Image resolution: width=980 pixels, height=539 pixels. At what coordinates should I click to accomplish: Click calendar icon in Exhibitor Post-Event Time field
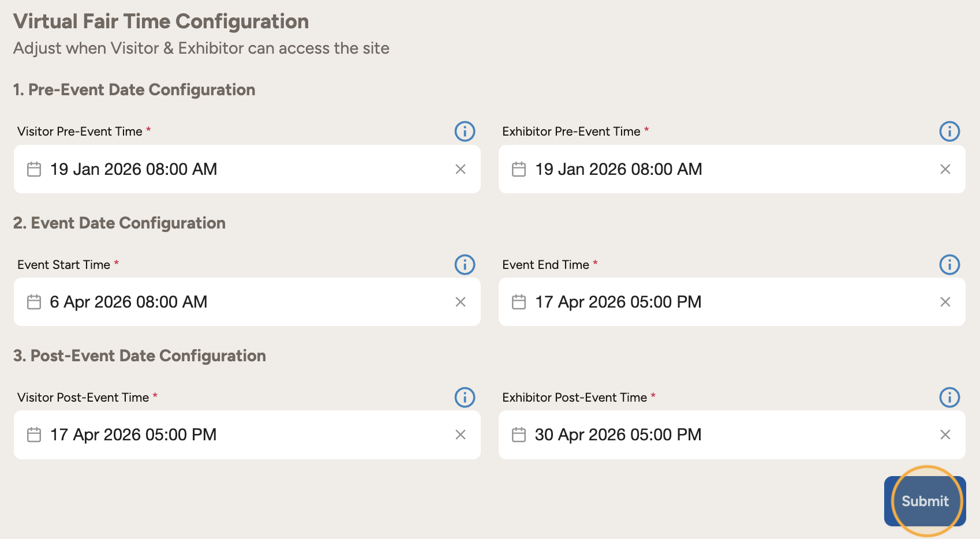pyautogui.click(x=519, y=435)
